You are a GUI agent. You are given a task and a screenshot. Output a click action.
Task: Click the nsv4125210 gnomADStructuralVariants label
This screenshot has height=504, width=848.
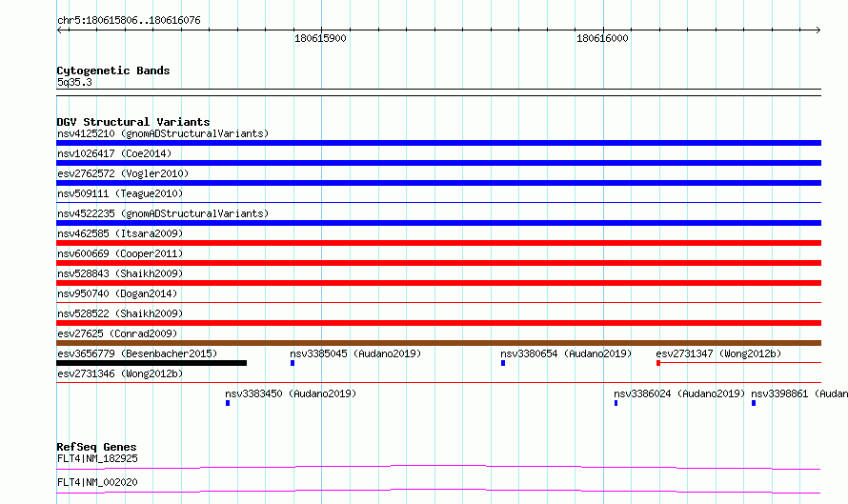pyautogui.click(x=163, y=133)
